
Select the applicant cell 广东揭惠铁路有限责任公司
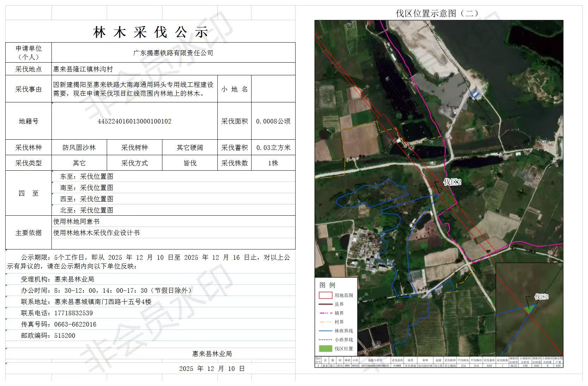(173, 53)
